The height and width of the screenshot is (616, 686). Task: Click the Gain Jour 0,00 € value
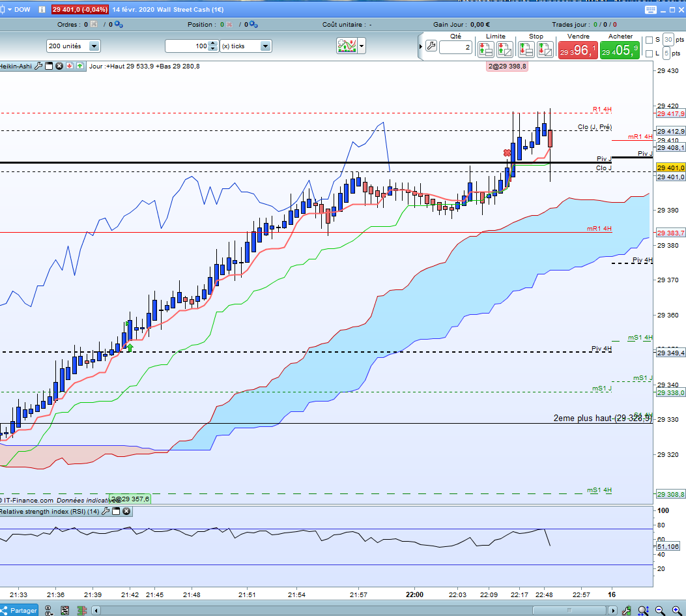coord(480,25)
